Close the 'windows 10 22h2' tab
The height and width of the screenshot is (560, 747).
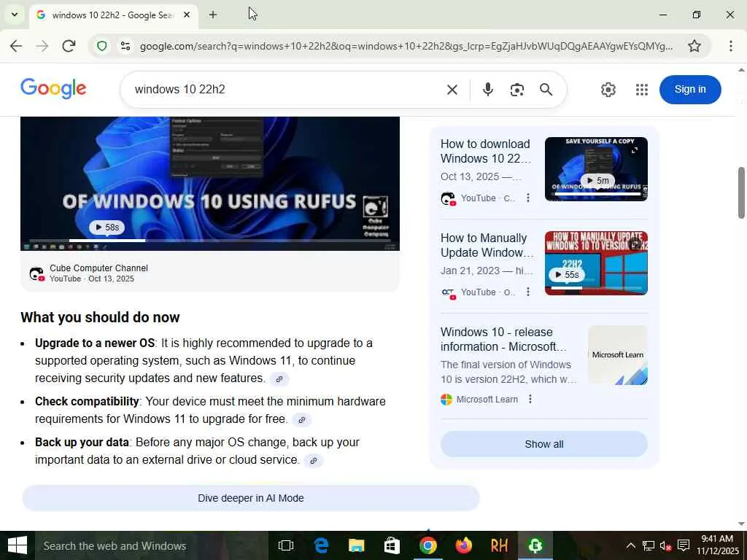pyautogui.click(x=187, y=15)
